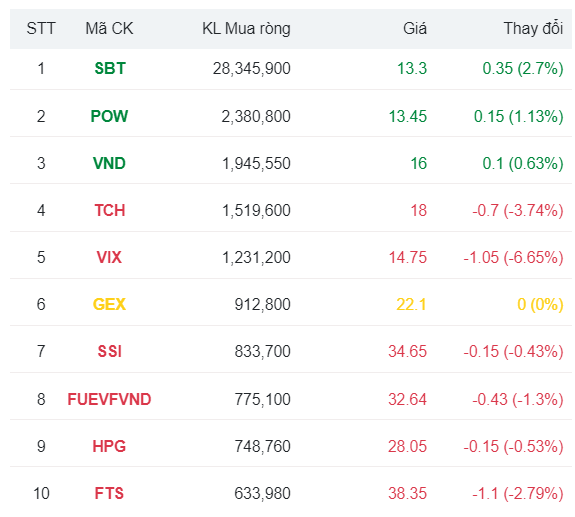Select net buy volume 748,760
The width and height of the screenshot is (575, 517).
[x=263, y=446]
